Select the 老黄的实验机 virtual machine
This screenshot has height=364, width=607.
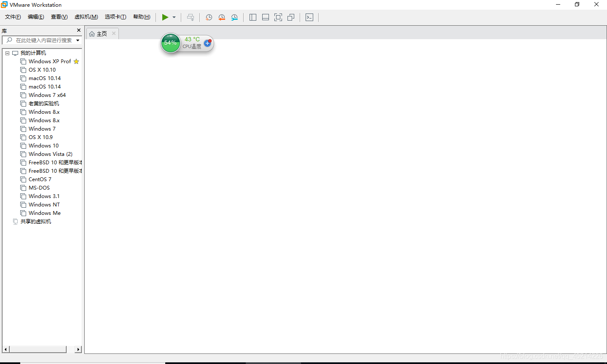[x=44, y=104]
